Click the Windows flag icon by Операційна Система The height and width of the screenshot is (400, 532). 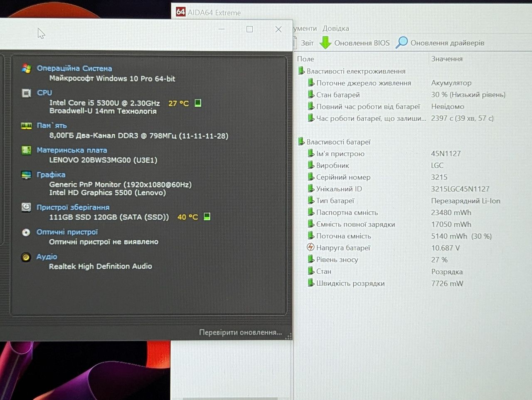point(26,68)
